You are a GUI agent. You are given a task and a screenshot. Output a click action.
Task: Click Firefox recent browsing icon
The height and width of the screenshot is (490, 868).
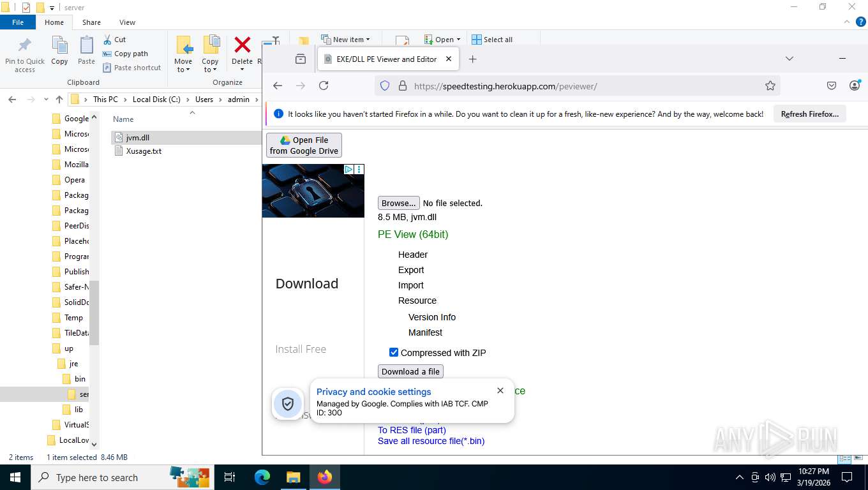[301, 59]
